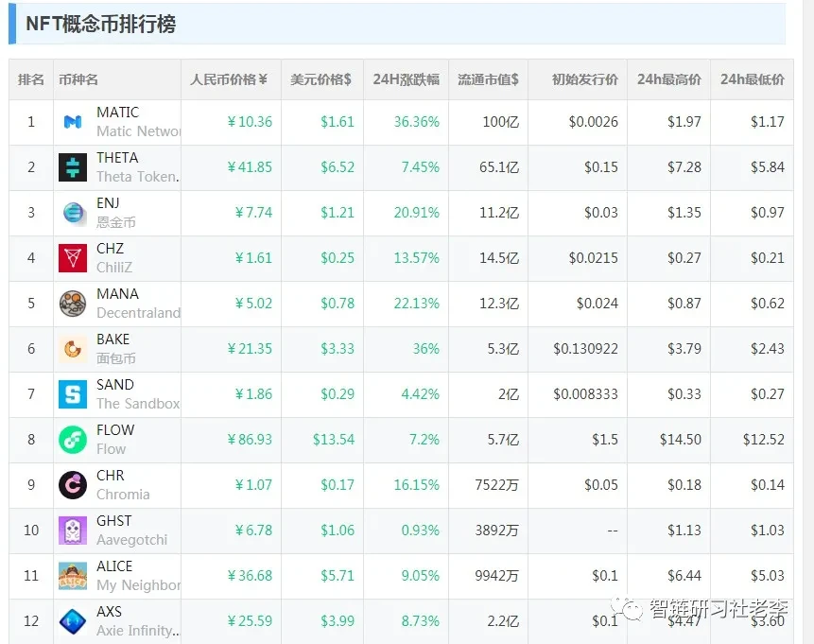The height and width of the screenshot is (644, 814).
Task: Click the ¥5.02 MANA price
Action: (253, 304)
